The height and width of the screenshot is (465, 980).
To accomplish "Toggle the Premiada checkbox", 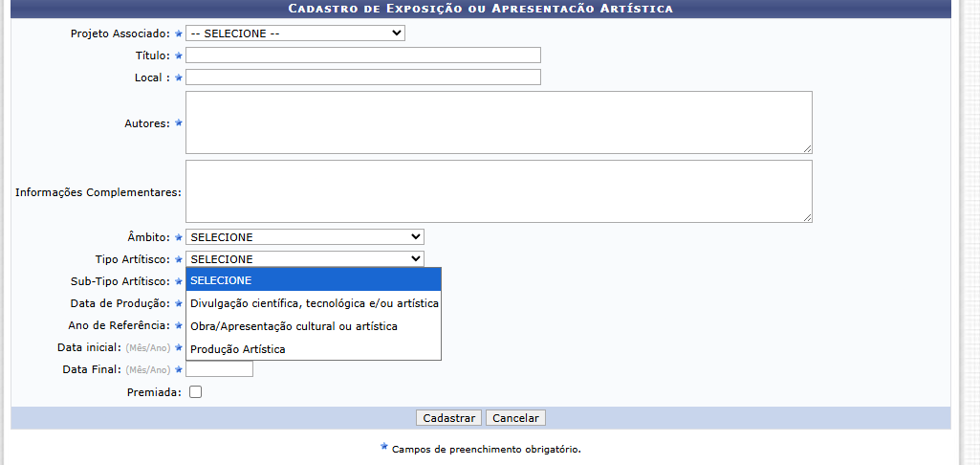I will 196,392.
